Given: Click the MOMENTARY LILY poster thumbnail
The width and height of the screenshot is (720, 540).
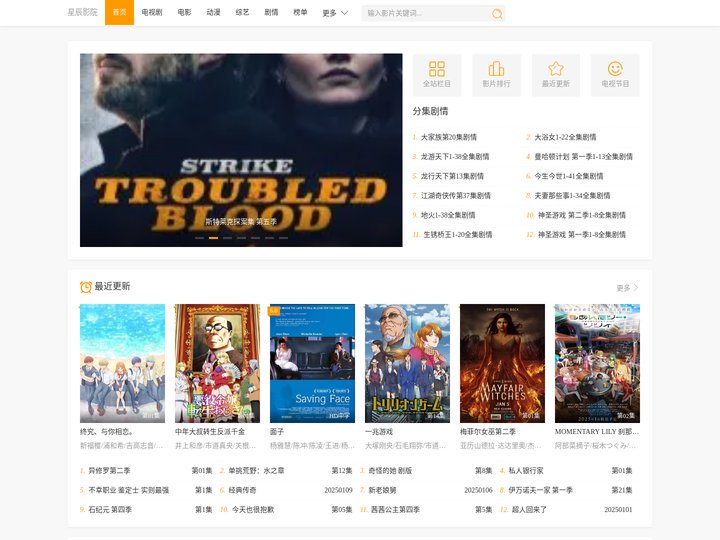Looking at the screenshot, I should (x=597, y=363).
